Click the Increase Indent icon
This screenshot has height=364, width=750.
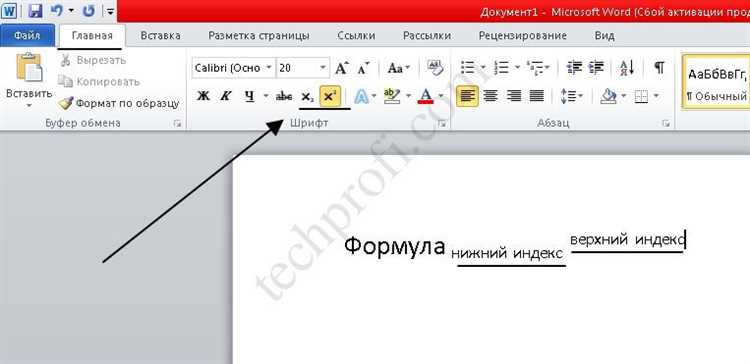596,67
